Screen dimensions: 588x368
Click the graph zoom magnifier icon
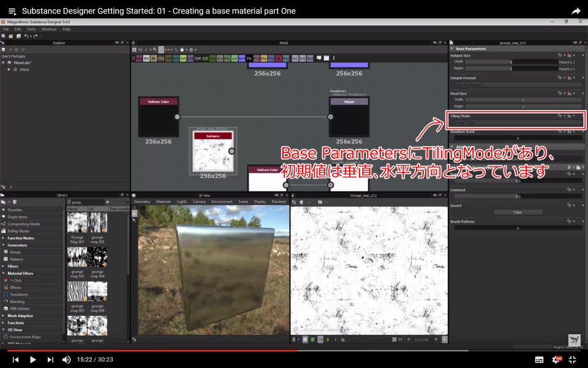155,50
